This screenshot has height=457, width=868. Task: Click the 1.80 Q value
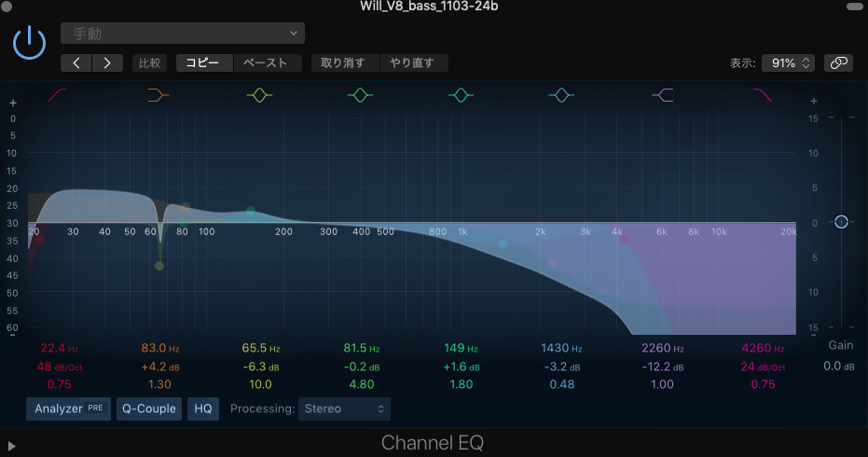462,384
